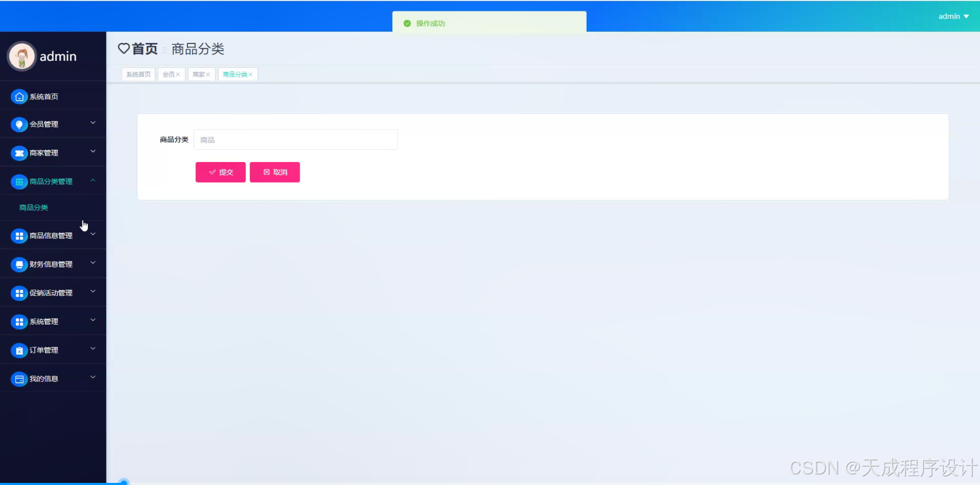Expand the 我的信息 chevron
The width and height of the screenshot is (980, 485).
click(x=93, y=377)
